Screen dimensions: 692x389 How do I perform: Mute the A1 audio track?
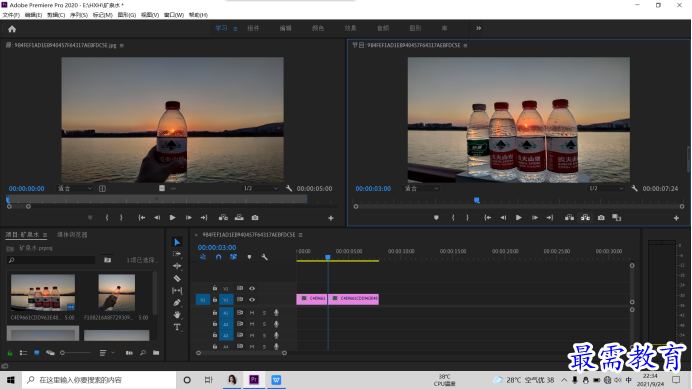[x=252, y=313]
